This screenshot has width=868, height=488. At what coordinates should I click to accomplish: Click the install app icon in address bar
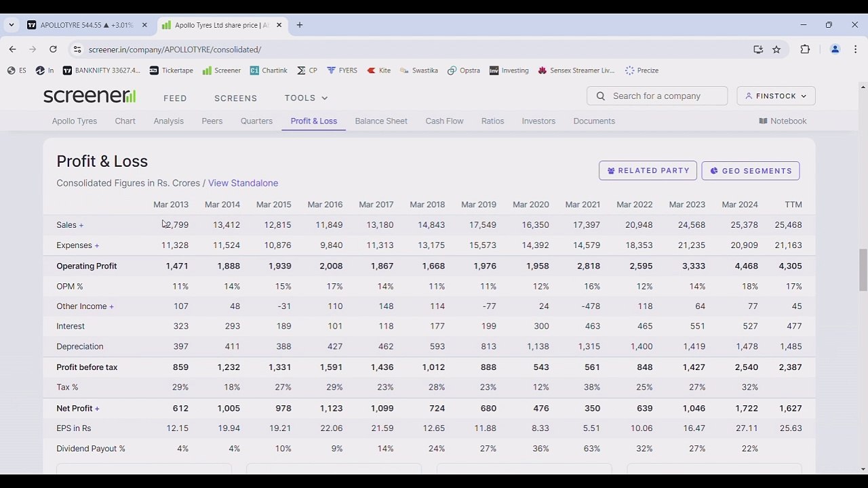point(758,49)
